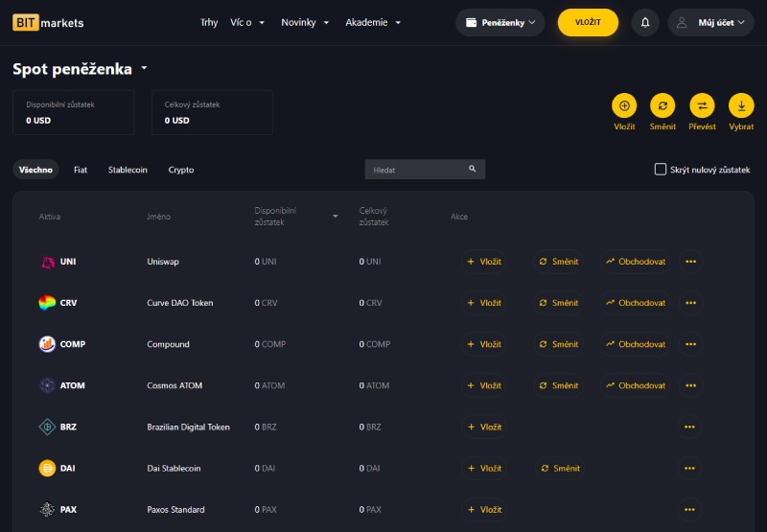Screen dimensions: 767x532
Task: Click Vložit in the PAX row
Action: point(484,510)
